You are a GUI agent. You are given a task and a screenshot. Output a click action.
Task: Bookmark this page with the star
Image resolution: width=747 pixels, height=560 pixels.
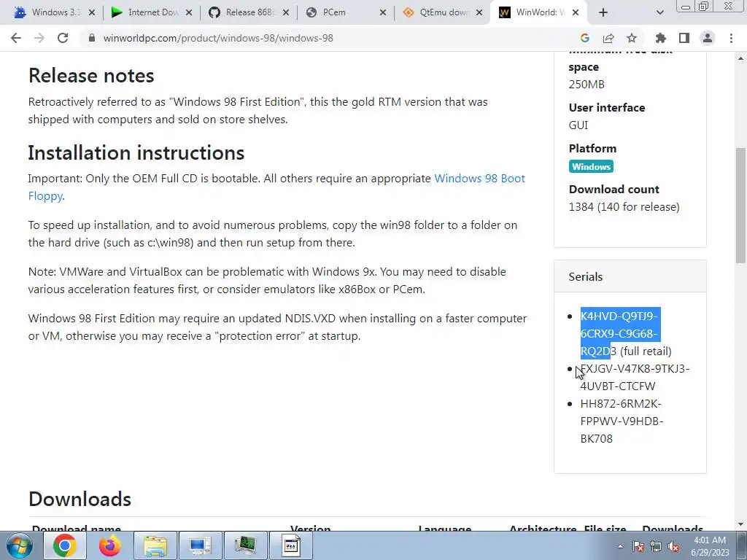(632, 38)
